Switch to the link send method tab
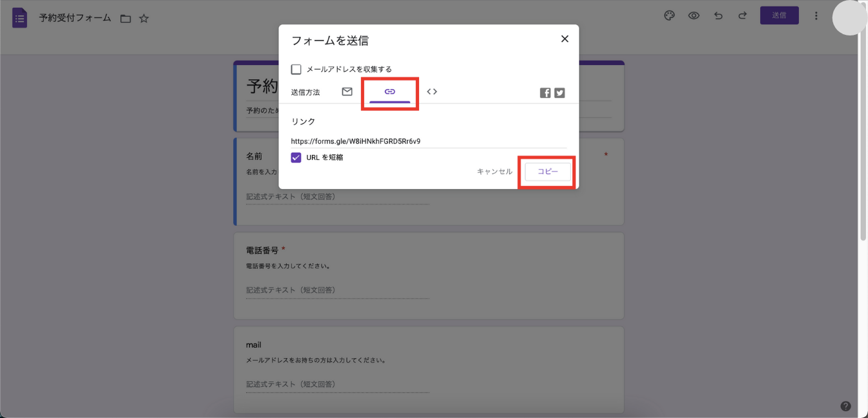Viewport: 868px width, 418px height. pyautogui.click(x=389, y=92)
